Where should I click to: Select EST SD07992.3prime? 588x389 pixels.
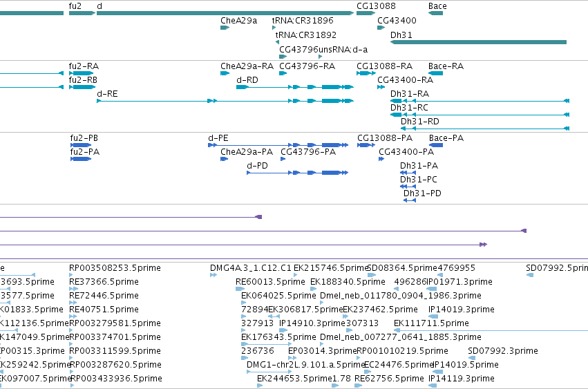click(x=503, y=351)
